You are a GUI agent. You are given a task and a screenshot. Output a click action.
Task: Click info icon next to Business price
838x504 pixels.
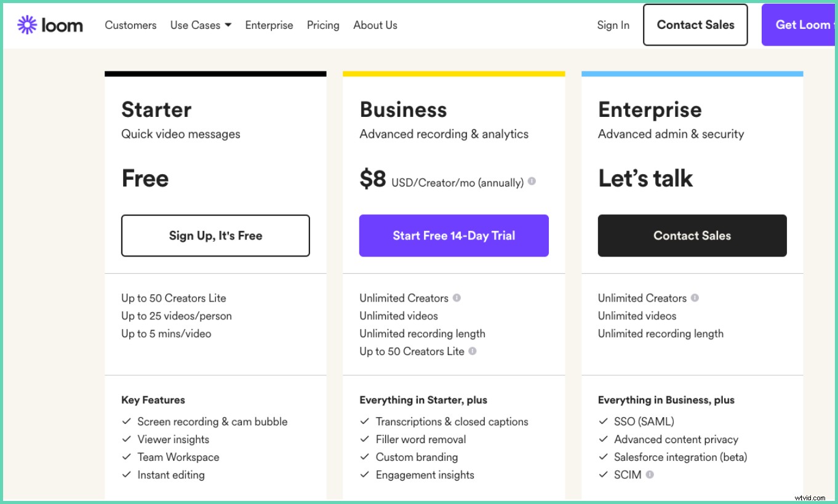click(x=532, y=182)
